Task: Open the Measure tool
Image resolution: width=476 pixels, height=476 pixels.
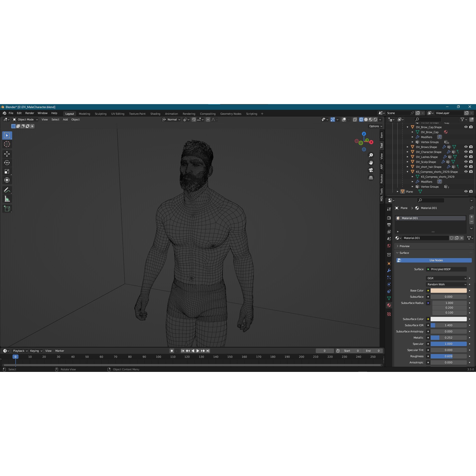Action: (7, 198)
